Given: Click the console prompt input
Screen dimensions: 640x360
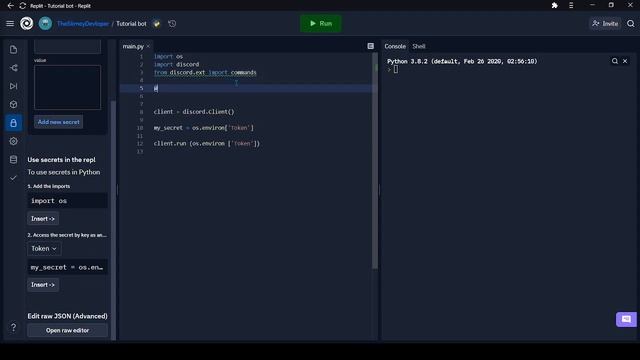Looking at the screenshot, I should coord(396,69).
